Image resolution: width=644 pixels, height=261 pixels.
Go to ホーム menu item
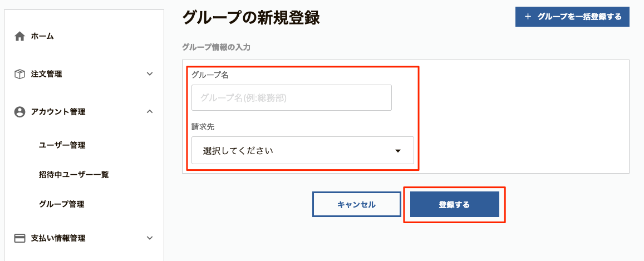click(42, 37)
